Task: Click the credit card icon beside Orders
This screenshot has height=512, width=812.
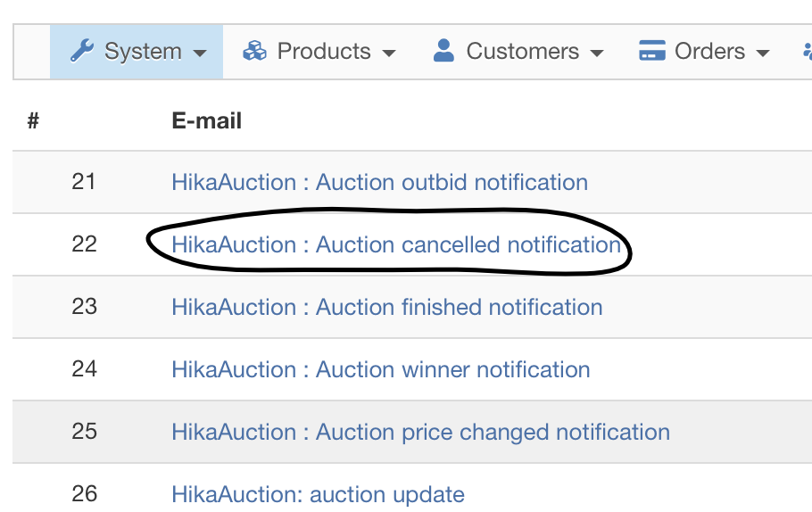Action: (653, 52)
